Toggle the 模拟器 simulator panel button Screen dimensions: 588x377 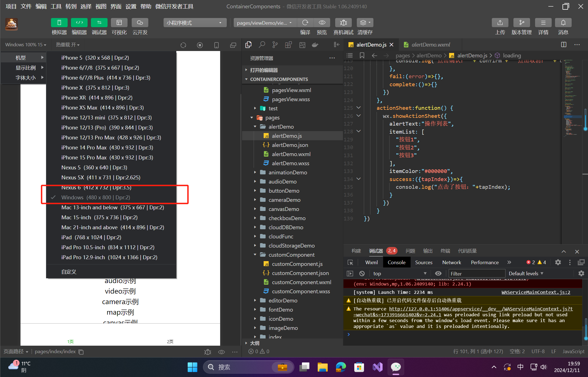coord(59,23)
